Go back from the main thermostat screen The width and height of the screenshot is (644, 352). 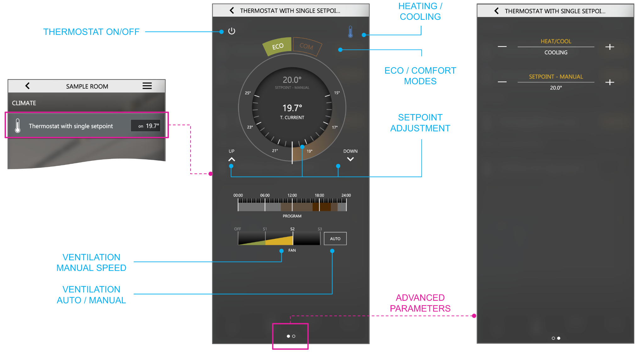[232, 10]
